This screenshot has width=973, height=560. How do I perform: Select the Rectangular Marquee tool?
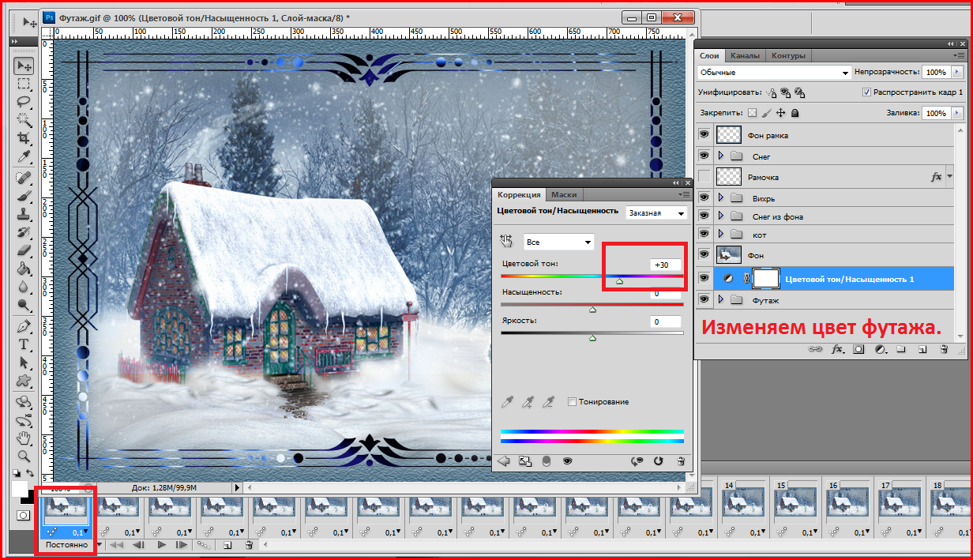click(24, 84)
